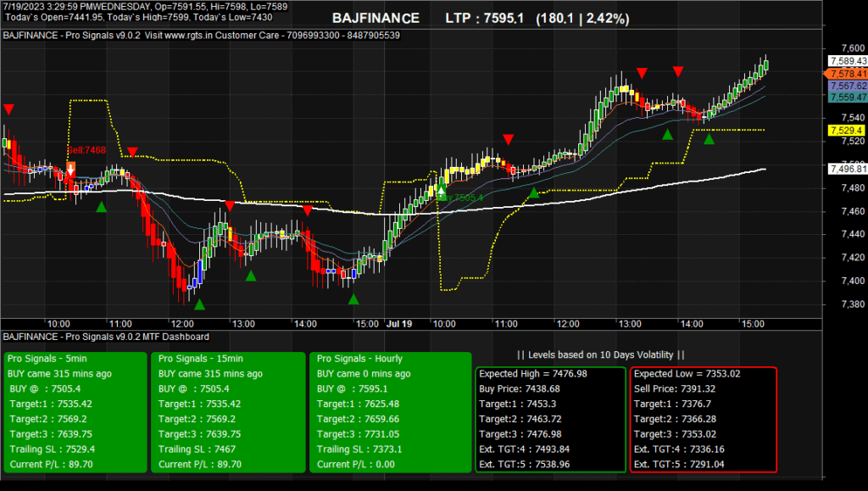Click Expected Low = 7353.02 row

pos(687,374)
